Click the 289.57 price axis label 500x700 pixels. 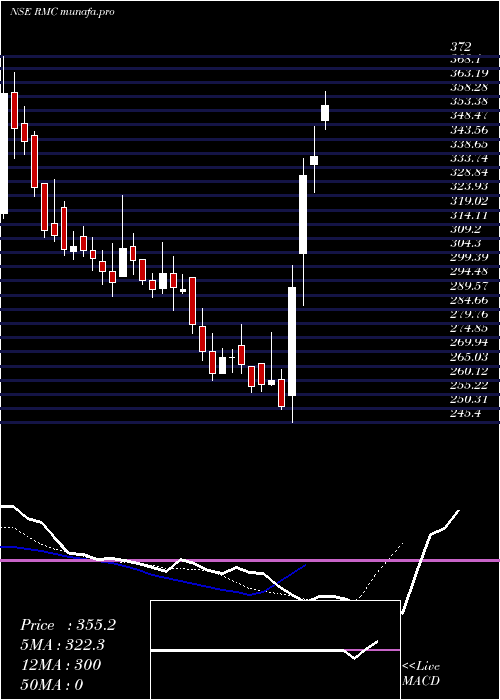tap(469, 286)
